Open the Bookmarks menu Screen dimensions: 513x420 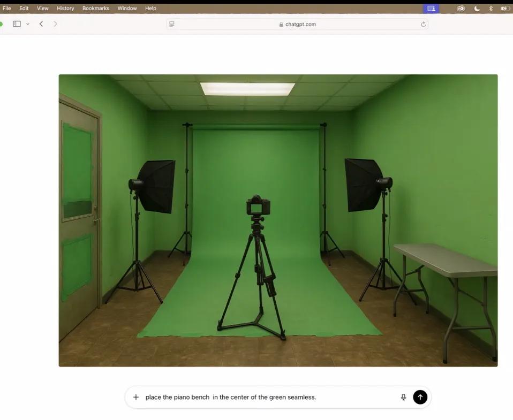[x=95, y=8]
